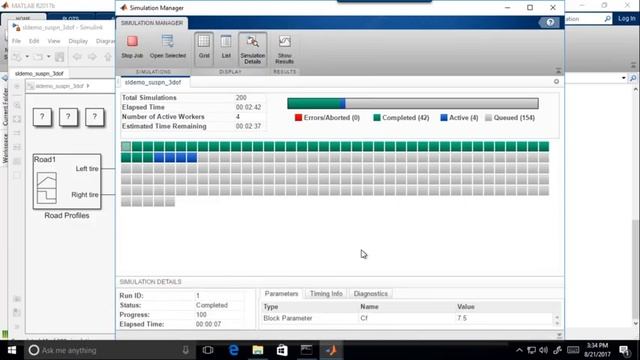The width and height of the screenshot is (640, 360).
Task: Open Simulation Manager help icon
Action: pos(550,22)
